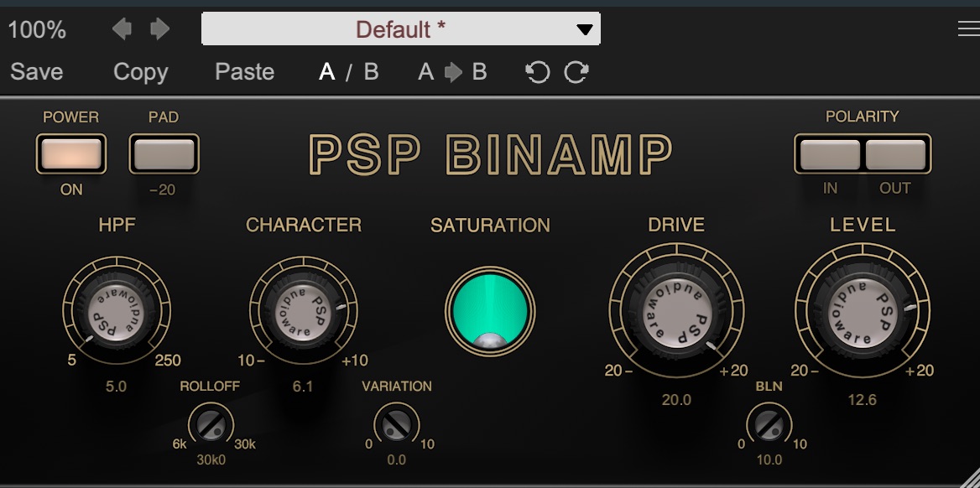Screen dimensions: 980x488
Task: Click the next preset arrow
Action: click(x=159, y=29)
